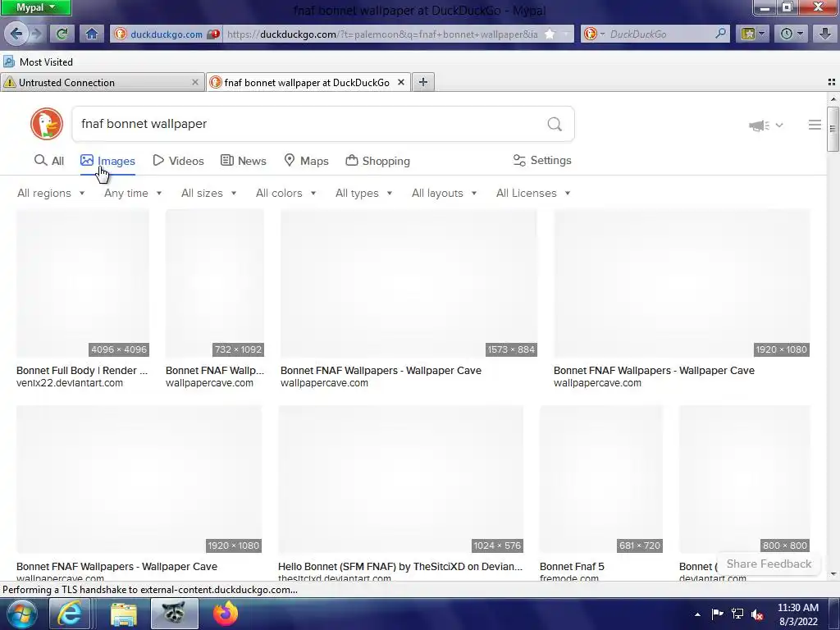Close the fnaf bonnet wallpaper tab
Viewport: 840px width, 630px height.
pos(400,82)
